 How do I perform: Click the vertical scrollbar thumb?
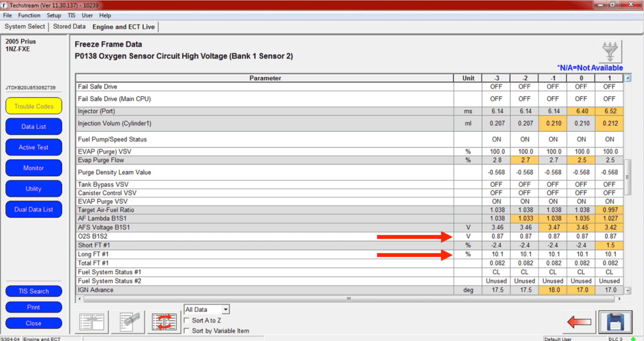coord(628,178)
